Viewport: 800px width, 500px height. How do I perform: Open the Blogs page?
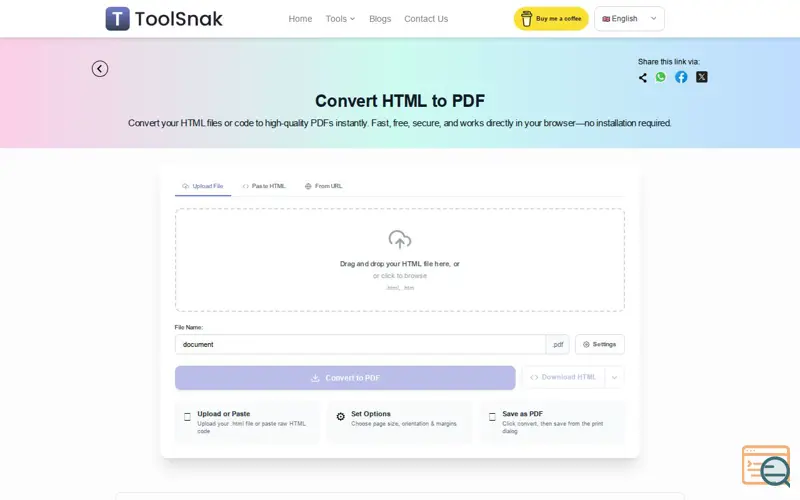380,19
